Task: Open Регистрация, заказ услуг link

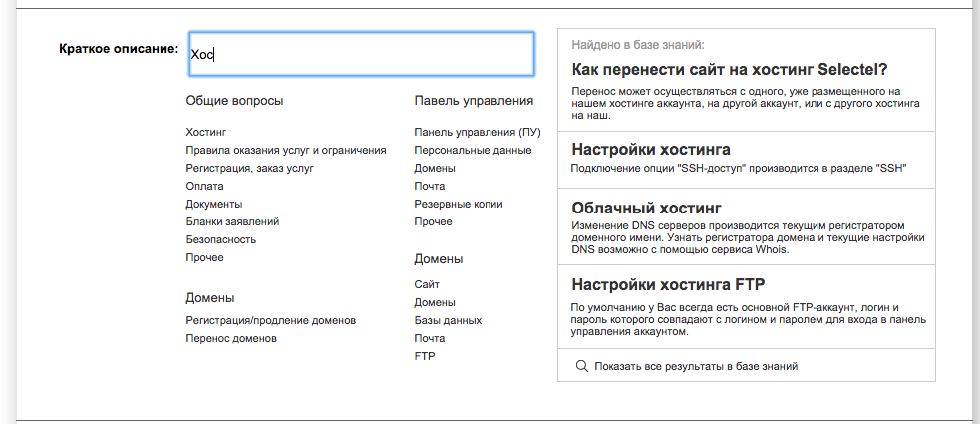Action: pos(249,169)
